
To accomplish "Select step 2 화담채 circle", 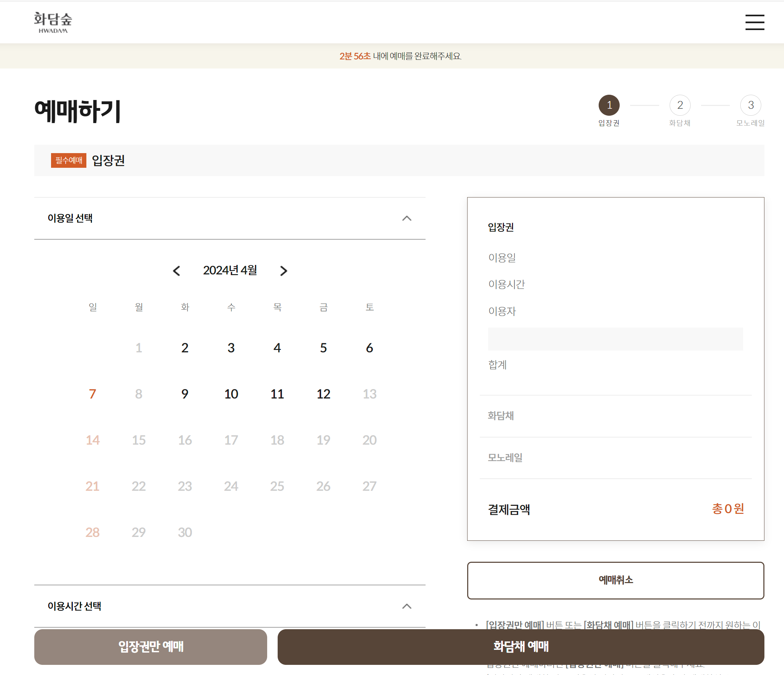I will (x=679, y=105).
